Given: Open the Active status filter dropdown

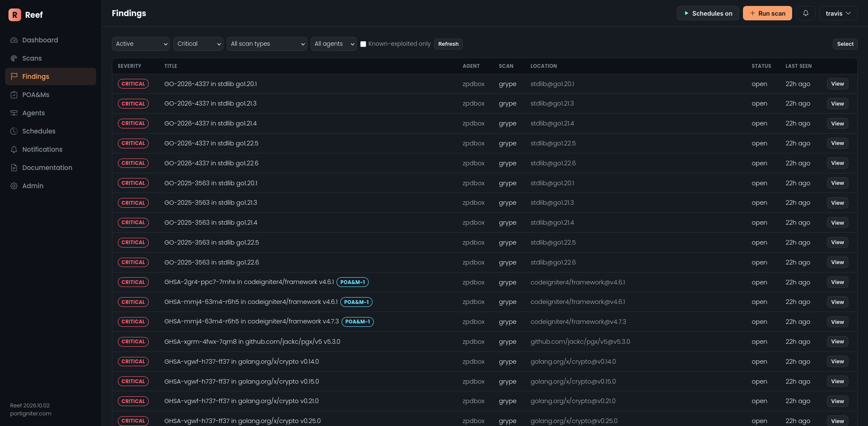Looking at the screenshot, I should click(x=141, y=44).
